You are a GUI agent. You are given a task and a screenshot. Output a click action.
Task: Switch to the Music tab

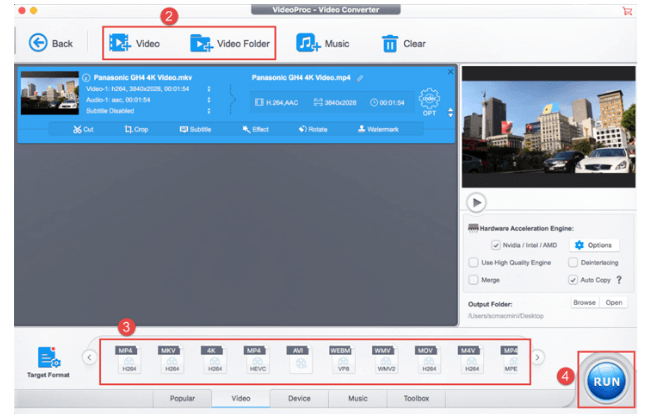pyautogui.click(x=358, y=398)
